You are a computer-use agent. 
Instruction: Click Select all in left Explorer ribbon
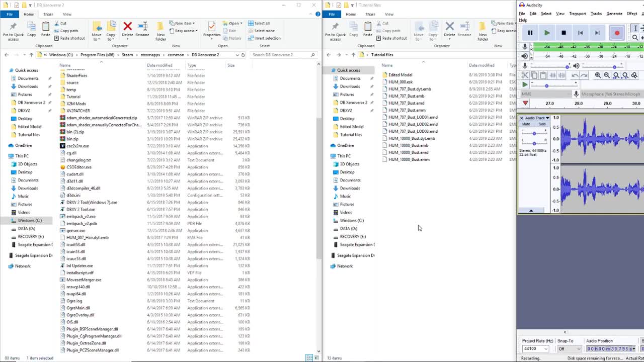coord(259,23)
